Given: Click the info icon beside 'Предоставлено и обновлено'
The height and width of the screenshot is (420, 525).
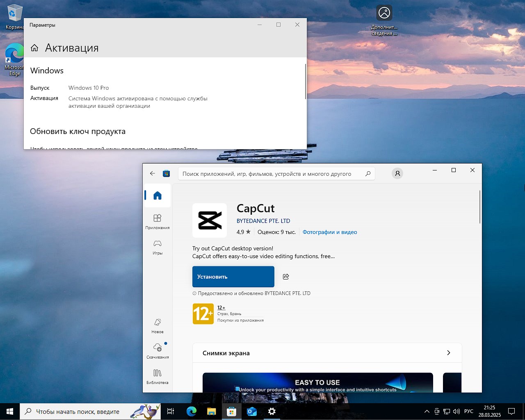Looking at the screenshot, I should point(194,293).
